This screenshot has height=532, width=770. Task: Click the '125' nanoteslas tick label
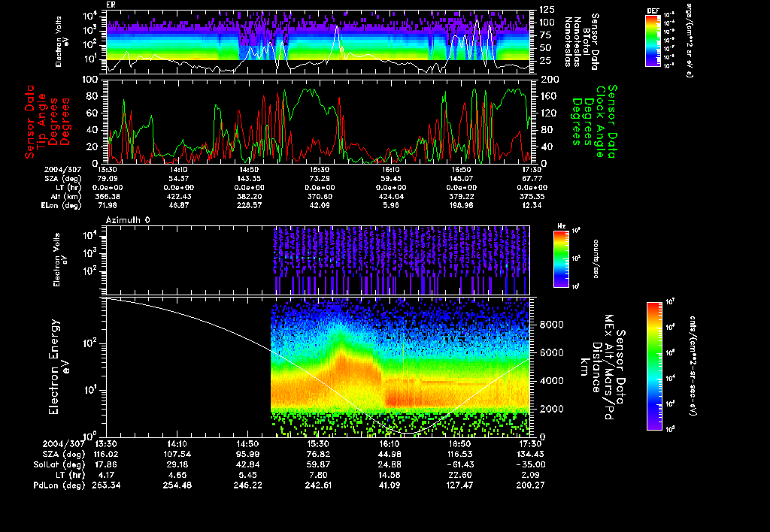547,10
